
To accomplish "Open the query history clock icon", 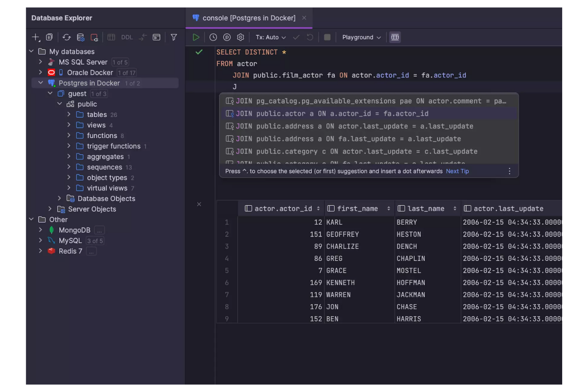I will click(213, 37).
